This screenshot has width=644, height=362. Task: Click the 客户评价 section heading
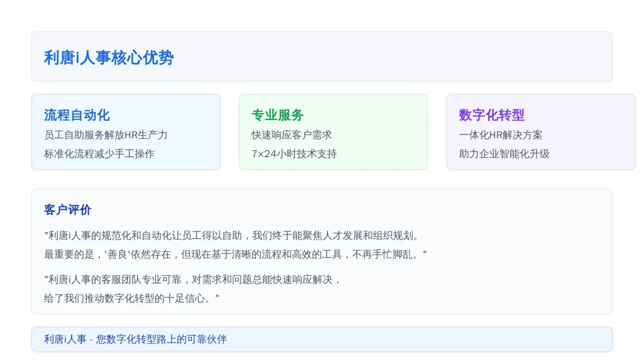pyautogui.click(x=67, y=210)
